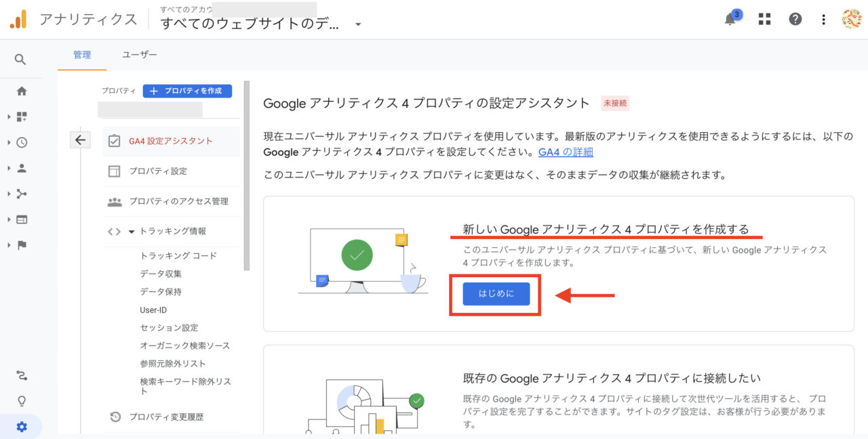Open the Google apps grid
The width and height of the screenshot is (868, 439).
point(765,19)
